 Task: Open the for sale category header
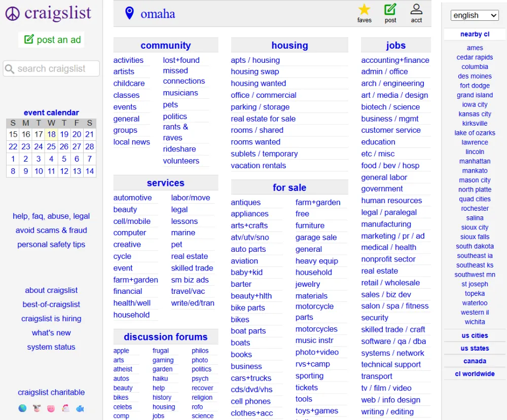(289, 187)
